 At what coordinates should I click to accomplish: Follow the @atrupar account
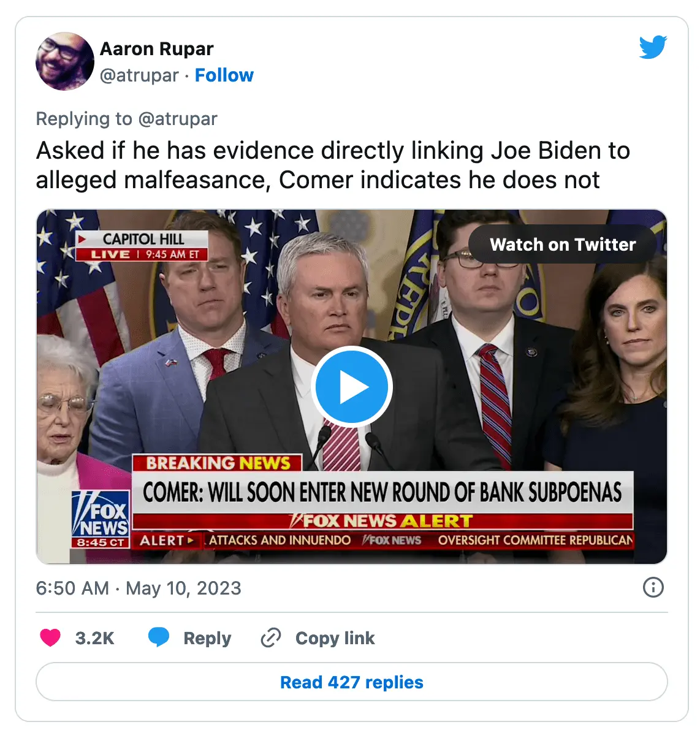pos(224,75)
